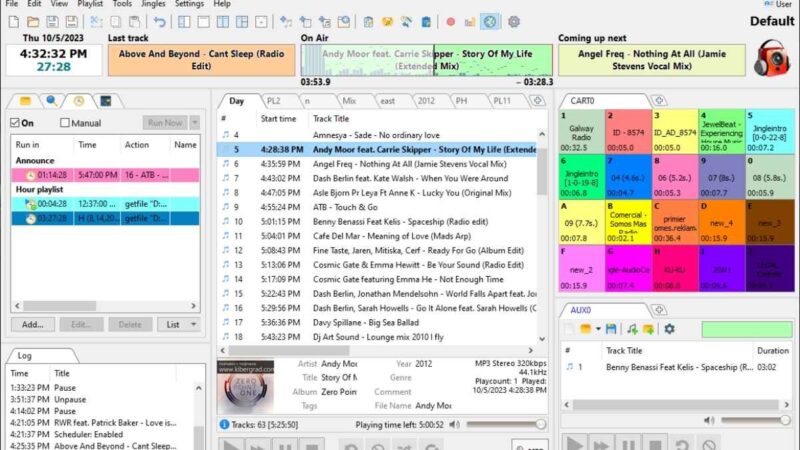This screenshot has height=450, width=800.
Task: Expand the List dropdown button
Action: click(179, 324)
